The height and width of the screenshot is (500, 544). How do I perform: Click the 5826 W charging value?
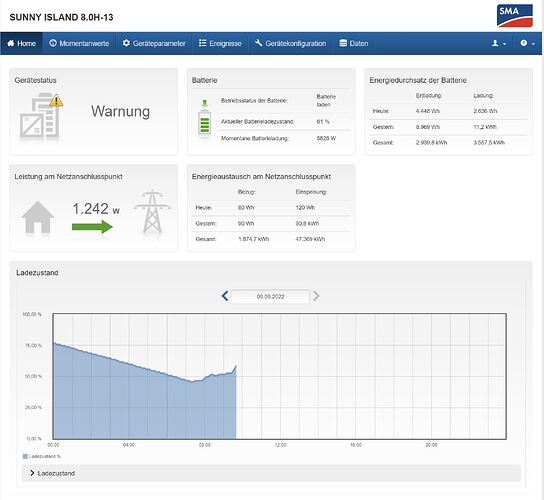click(326, 138)
